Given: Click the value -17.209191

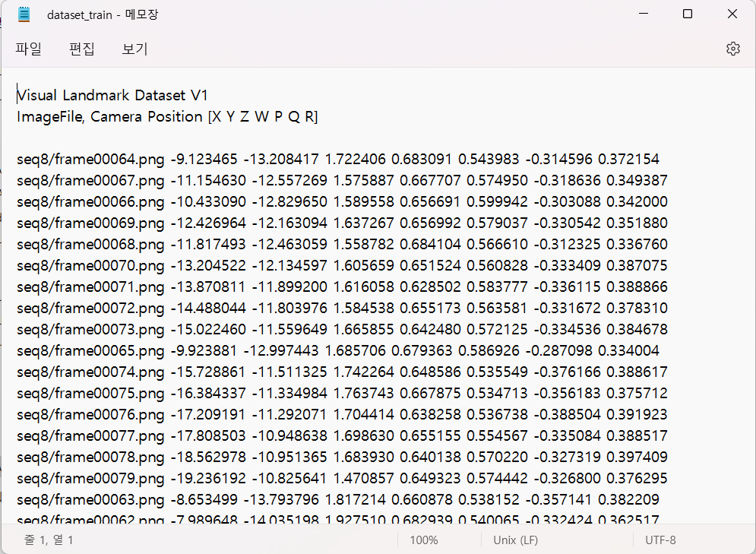Looking at the screenshot, I should (208, 414).
